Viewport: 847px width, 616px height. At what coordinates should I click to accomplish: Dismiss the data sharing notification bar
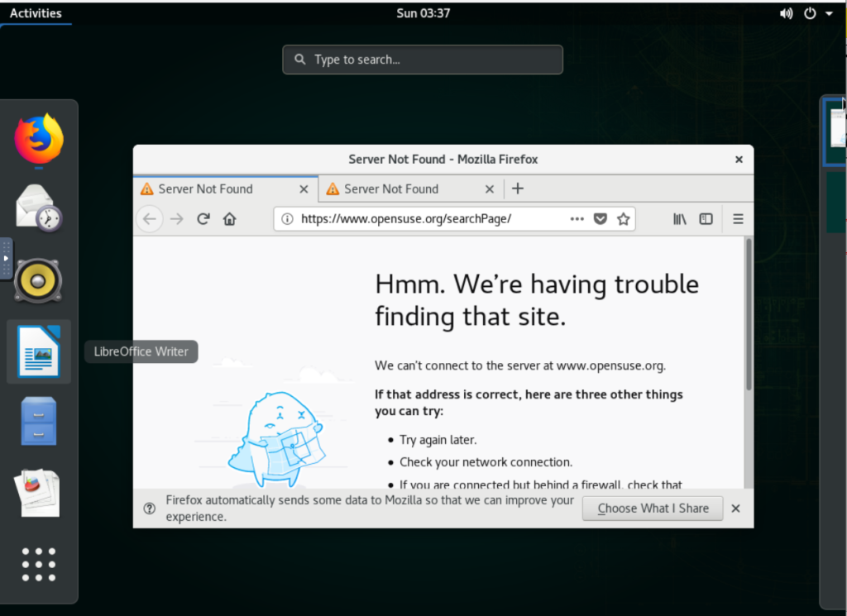coord(735,509)
